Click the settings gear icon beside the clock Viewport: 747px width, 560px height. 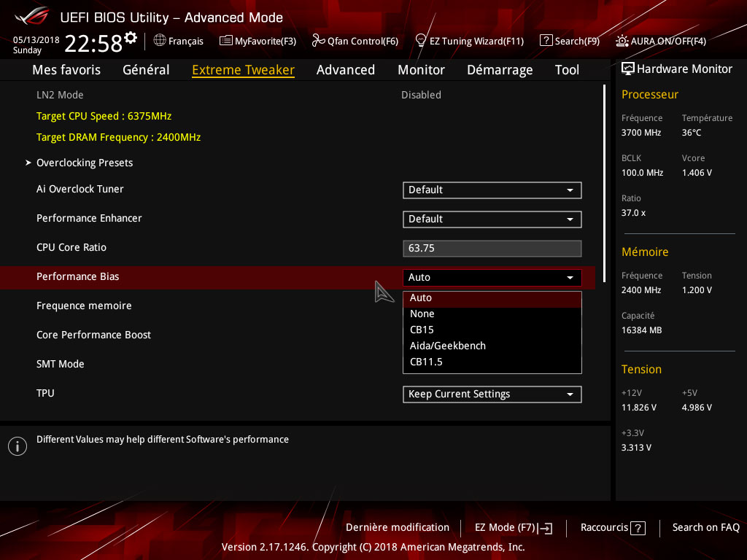click(x=131, y=37)
